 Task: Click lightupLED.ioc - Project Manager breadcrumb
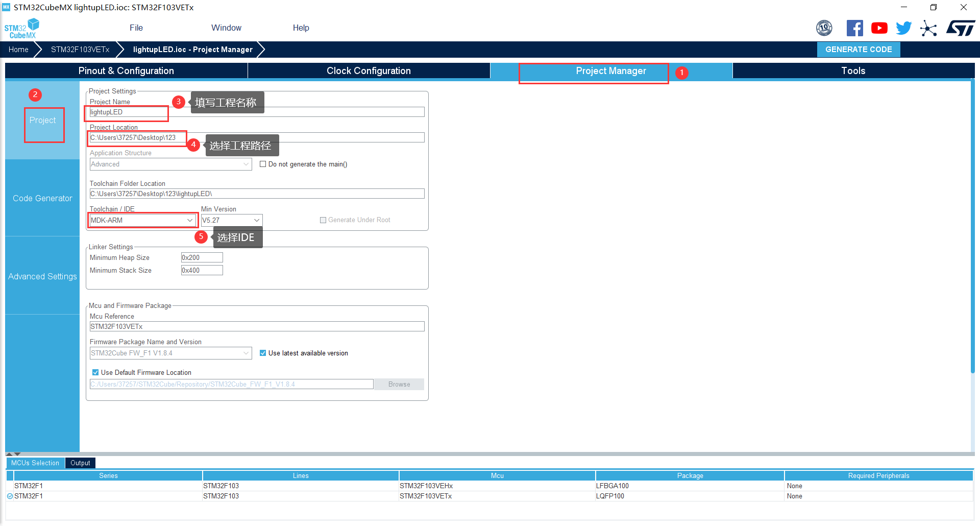[x=193, y=50]
